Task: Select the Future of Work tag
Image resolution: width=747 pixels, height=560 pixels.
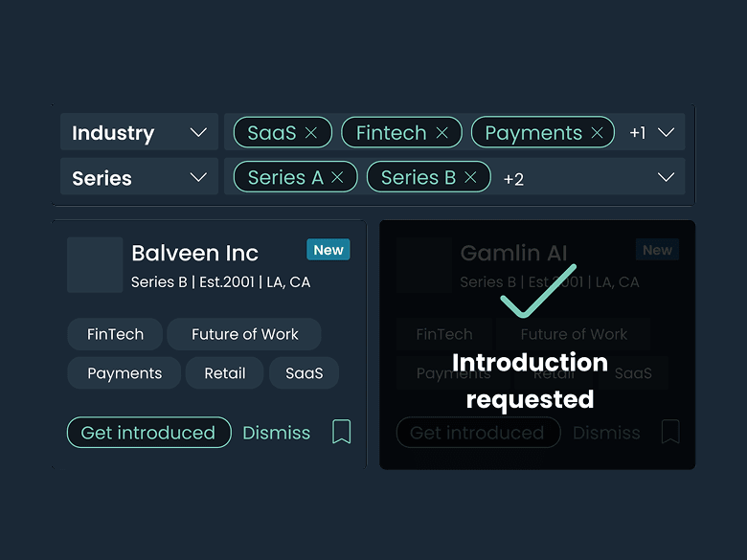Action: pos(244,334)
